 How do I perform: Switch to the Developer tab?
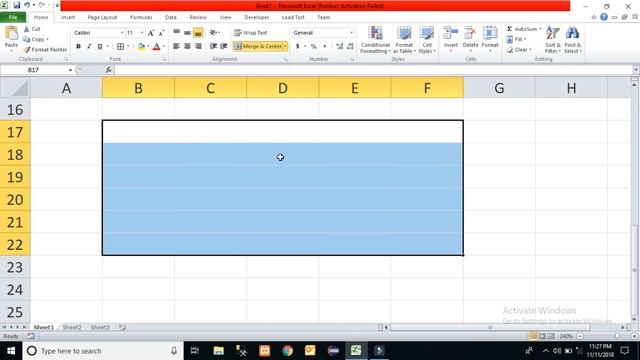256,17
